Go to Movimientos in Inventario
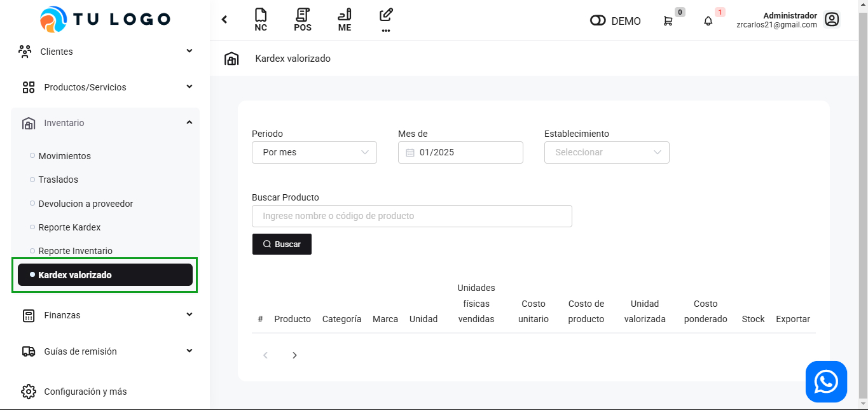This screenshot has width=868, height=410. [64, 156]
